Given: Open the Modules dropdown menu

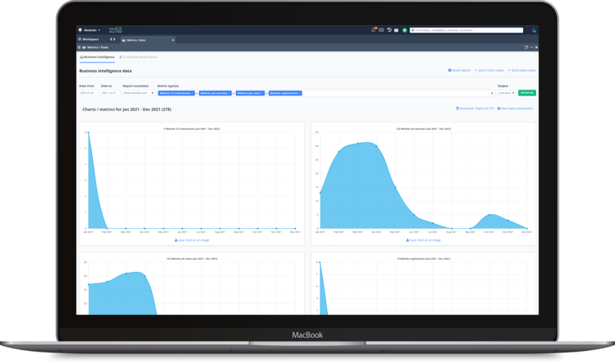Looking at the screenshot, I should click(92, 30).
